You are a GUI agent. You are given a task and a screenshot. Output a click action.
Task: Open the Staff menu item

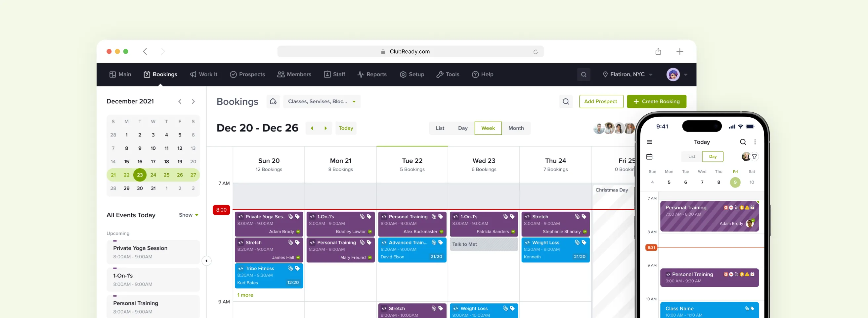click(x=334, y=75)
